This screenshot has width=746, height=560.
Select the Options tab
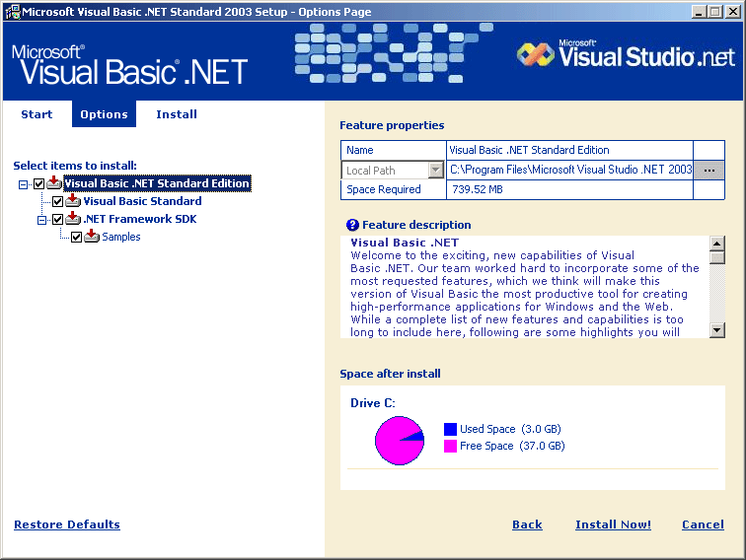(x=104, y=114)
